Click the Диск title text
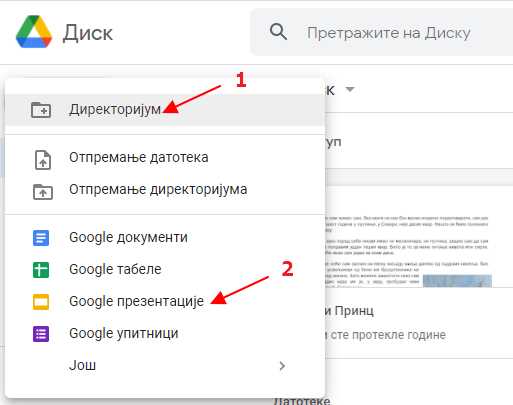 tap(88, 33)
